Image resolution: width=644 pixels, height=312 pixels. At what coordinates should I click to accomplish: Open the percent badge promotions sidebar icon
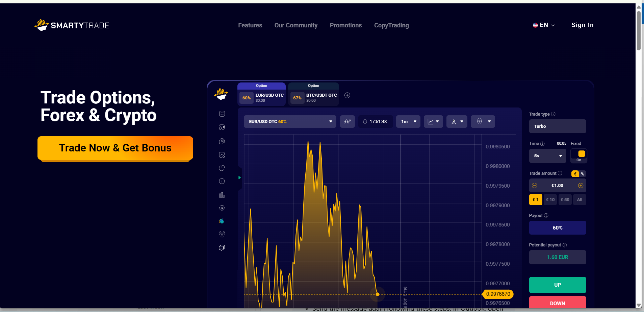(222, 208)
